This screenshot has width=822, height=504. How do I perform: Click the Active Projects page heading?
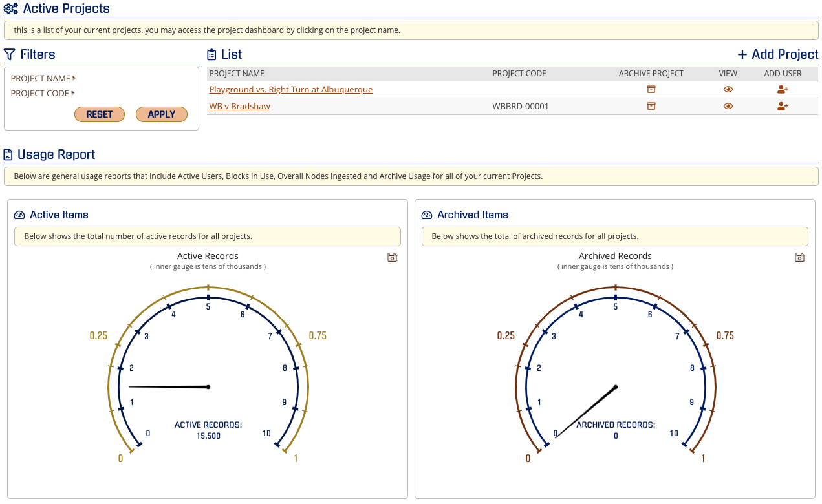67,8
